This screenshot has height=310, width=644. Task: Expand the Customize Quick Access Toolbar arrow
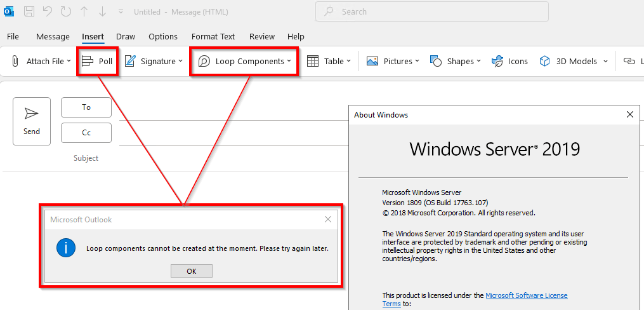[121, 12]
